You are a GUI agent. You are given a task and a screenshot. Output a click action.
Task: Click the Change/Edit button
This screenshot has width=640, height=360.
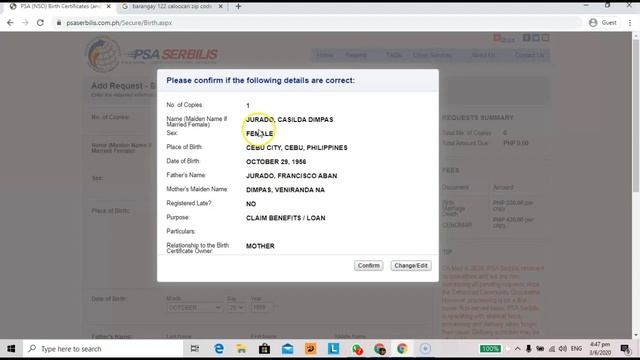[411, 266]
